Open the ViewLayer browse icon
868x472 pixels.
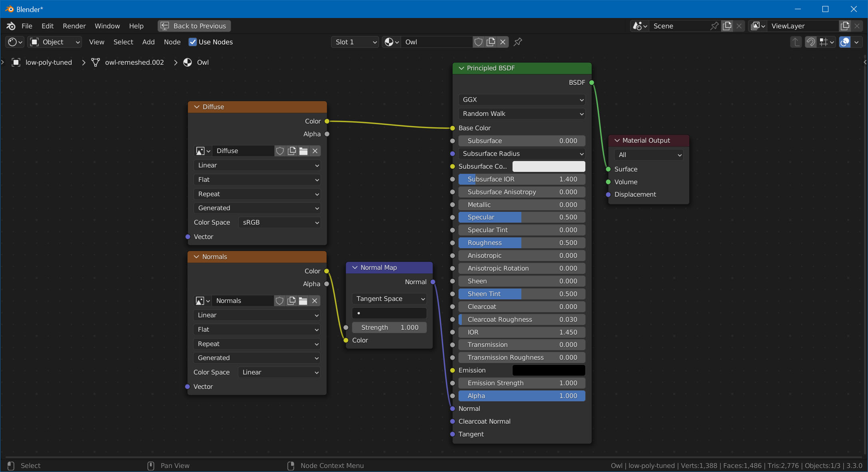758,26
